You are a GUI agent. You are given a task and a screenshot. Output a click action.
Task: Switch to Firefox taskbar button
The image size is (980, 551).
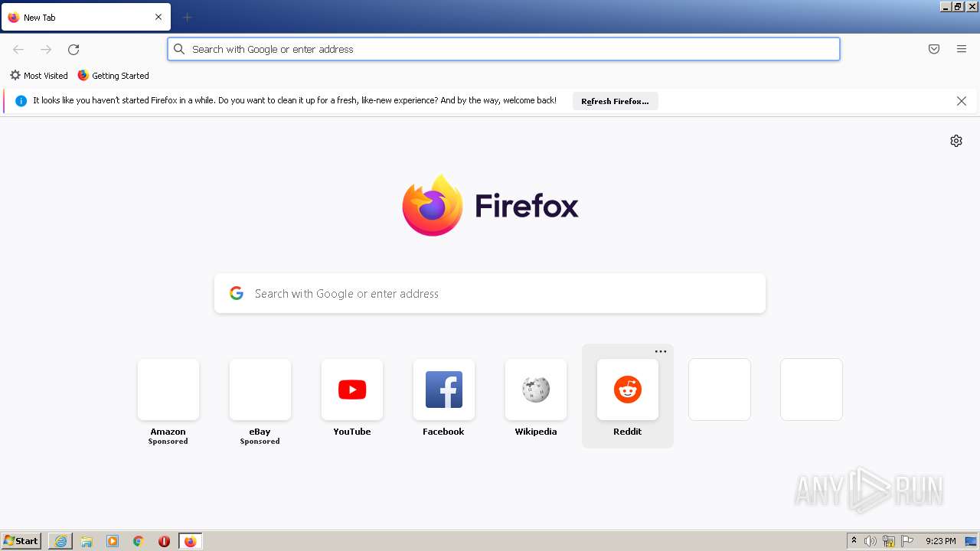click(190, 541)
